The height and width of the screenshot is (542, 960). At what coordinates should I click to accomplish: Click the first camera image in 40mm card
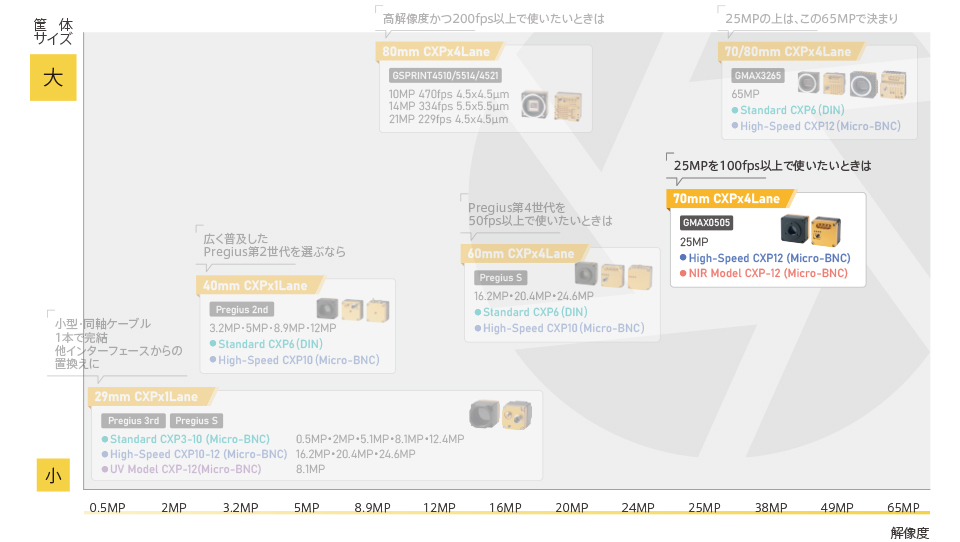pyautogui.click(x=327, y=309)
